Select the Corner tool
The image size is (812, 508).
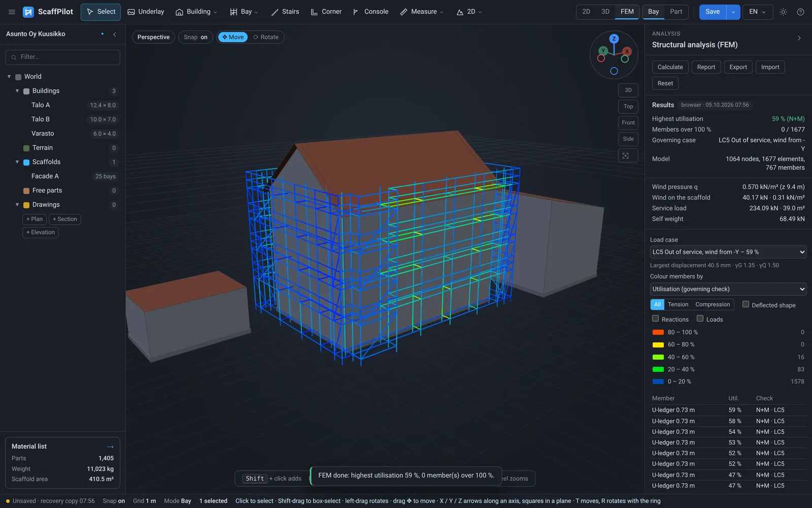pos(326,12)
